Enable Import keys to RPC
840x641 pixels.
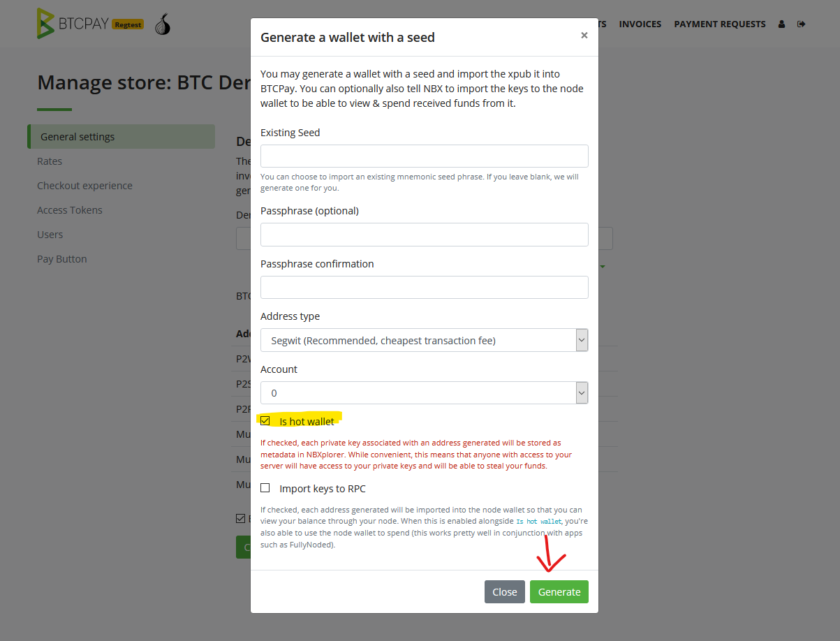265,487
